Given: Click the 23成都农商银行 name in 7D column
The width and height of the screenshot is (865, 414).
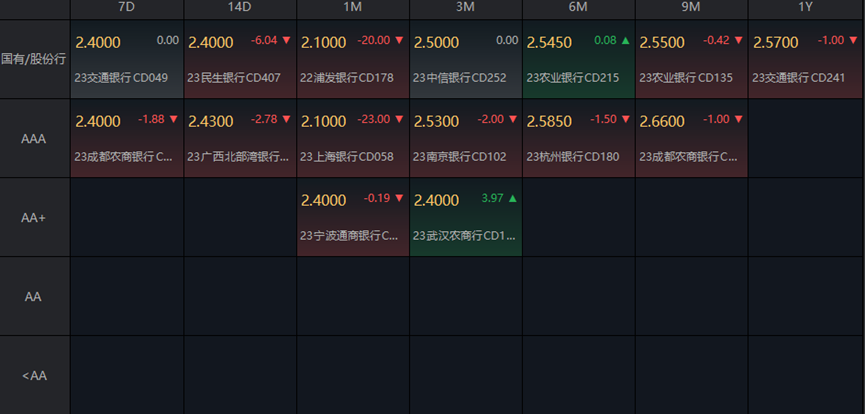Looking at the screenshot, I should (124, 157).
